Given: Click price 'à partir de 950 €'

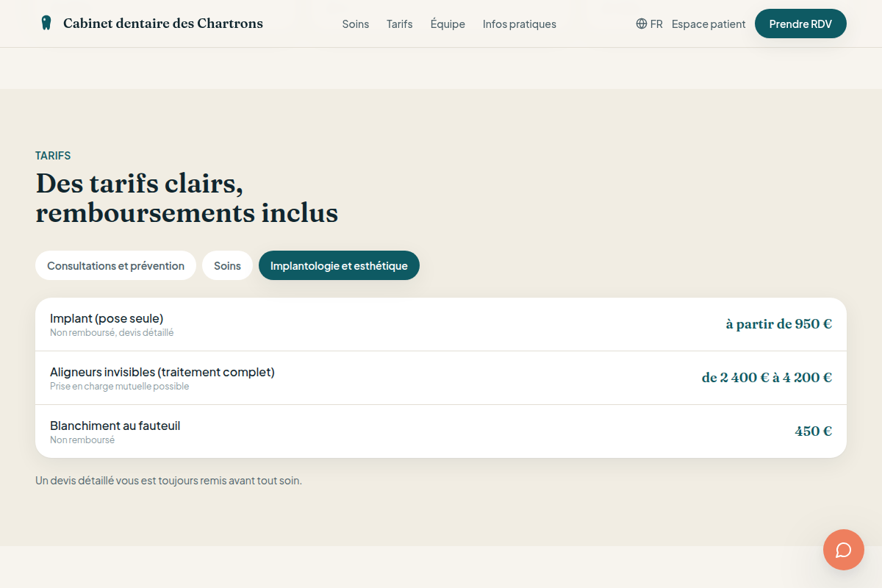Looking at the screenshot, I should [779, 324].
